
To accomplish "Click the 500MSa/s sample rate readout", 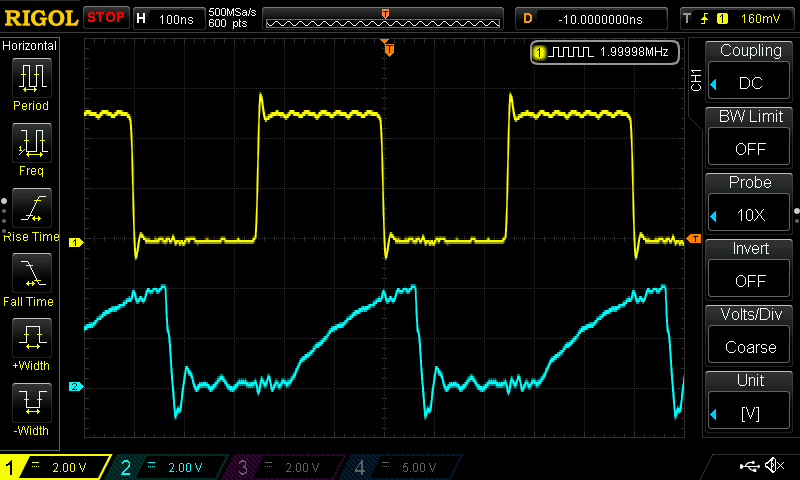I will tap(232, 12).
